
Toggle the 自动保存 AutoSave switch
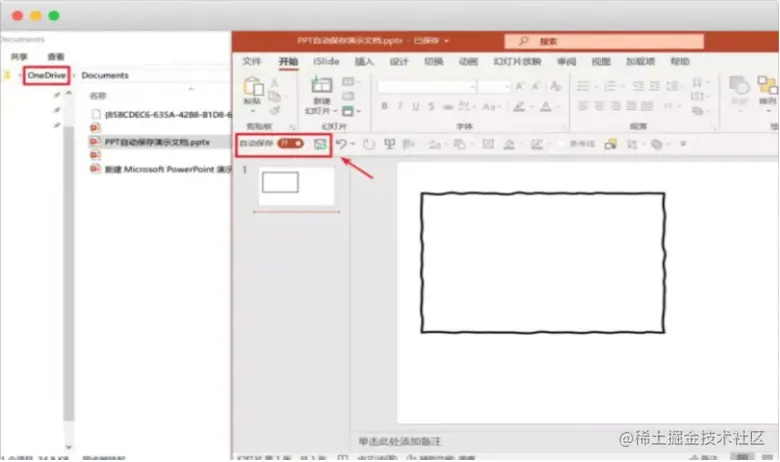point(291,144)
